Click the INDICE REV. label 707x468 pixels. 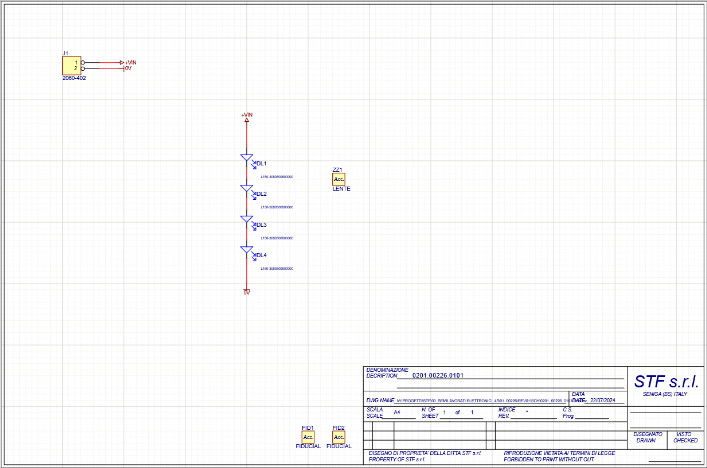(507, 413)
